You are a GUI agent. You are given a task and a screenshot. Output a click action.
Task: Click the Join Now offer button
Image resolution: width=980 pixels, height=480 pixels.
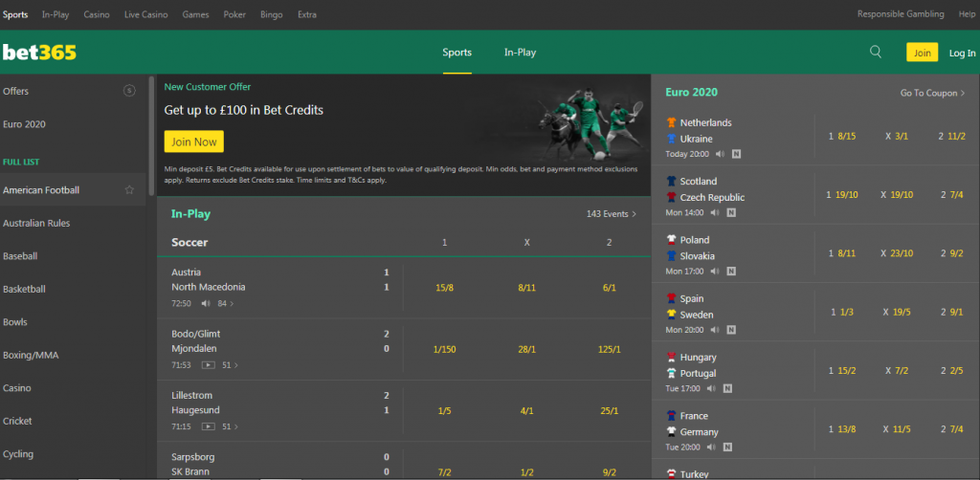pos(193,142)
